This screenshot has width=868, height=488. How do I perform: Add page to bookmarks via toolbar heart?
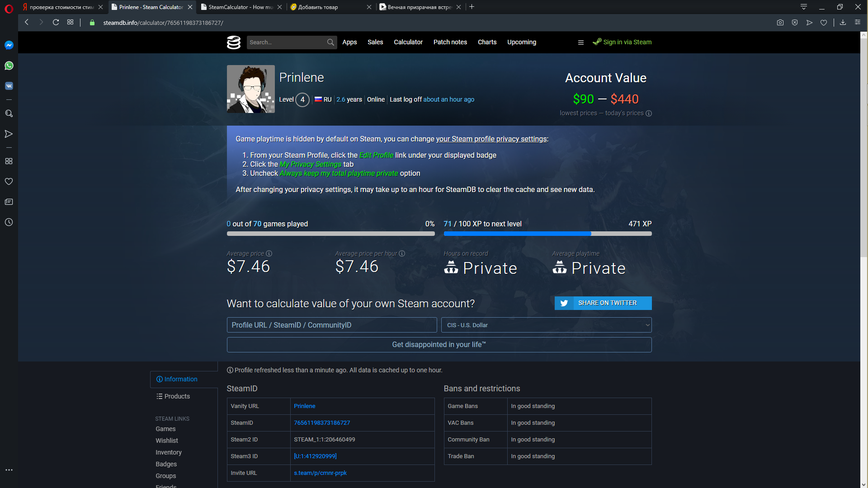824,23
